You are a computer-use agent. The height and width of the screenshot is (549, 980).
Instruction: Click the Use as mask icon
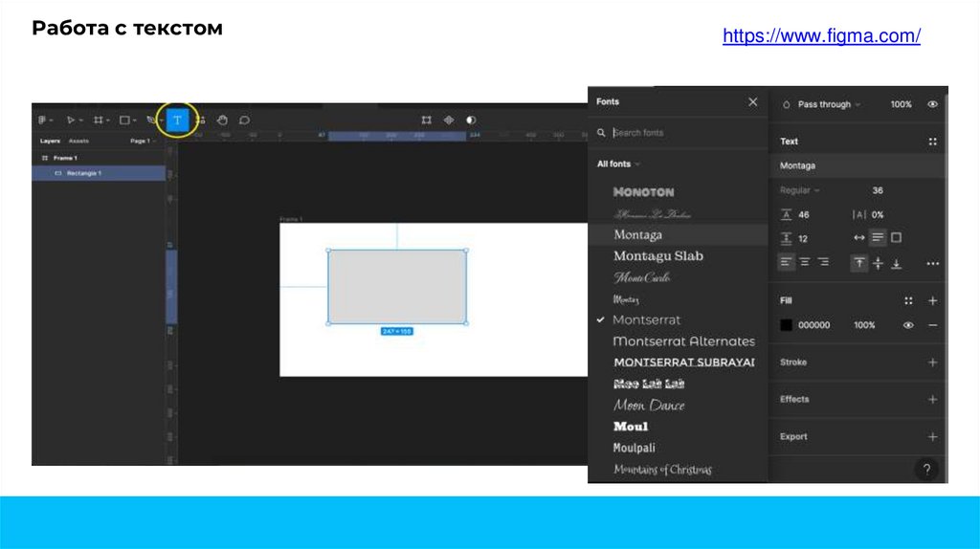tap(471, 120)
